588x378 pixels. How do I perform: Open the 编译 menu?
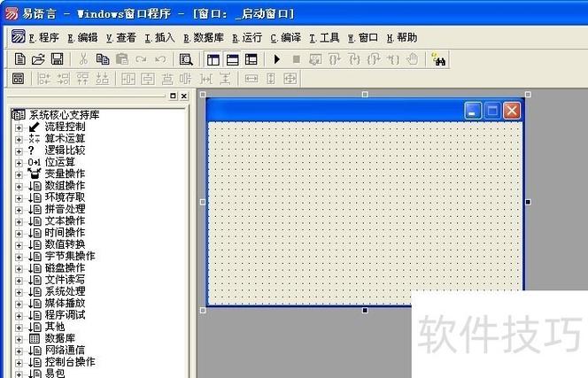(x=286, y=37)
